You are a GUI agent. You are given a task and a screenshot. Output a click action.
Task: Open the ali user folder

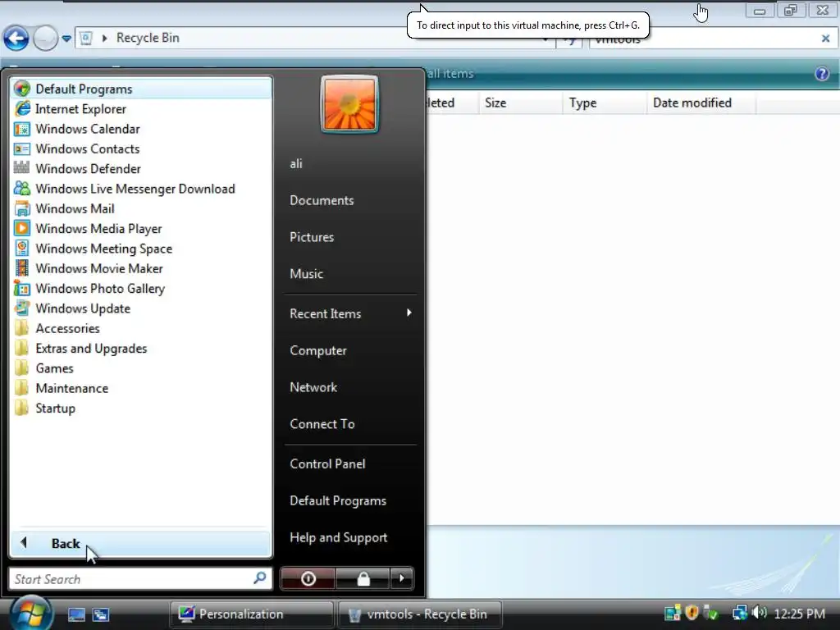296,164
